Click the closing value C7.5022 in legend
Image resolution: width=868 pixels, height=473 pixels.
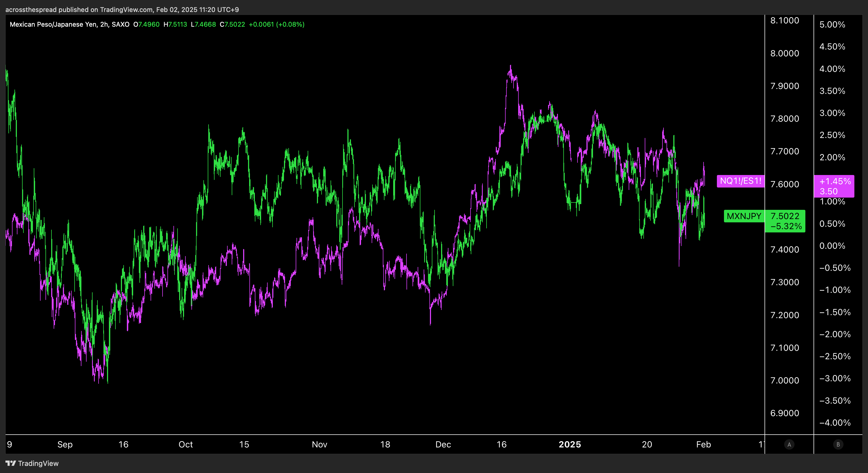tap(232, 24)
